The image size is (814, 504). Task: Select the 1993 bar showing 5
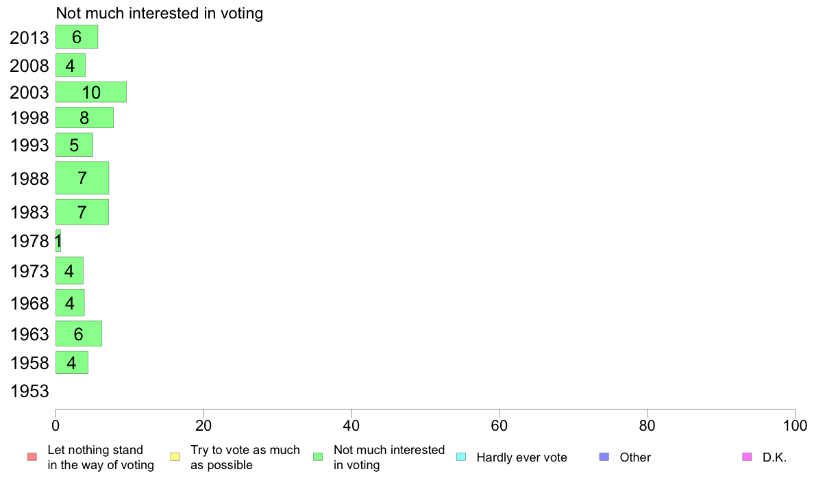tap(74, 144)
